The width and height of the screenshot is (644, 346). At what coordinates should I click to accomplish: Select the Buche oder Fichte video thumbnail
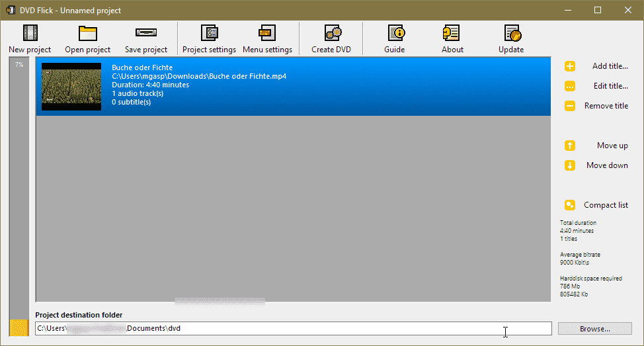point(71,87)
